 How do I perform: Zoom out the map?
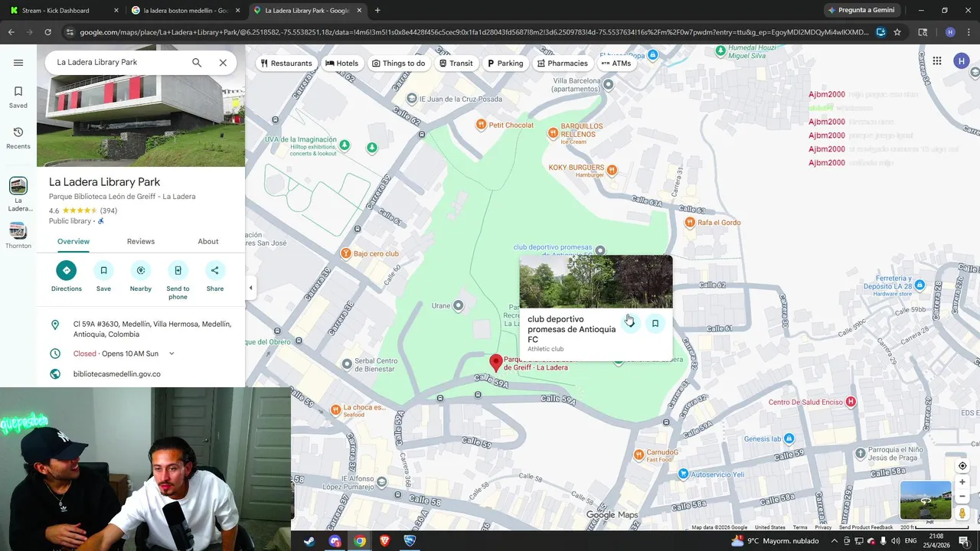(x=962, y=496)
